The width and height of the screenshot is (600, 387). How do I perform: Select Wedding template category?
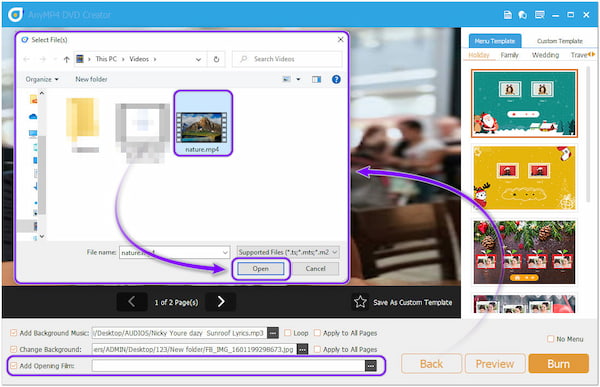(x=545, y=55)
